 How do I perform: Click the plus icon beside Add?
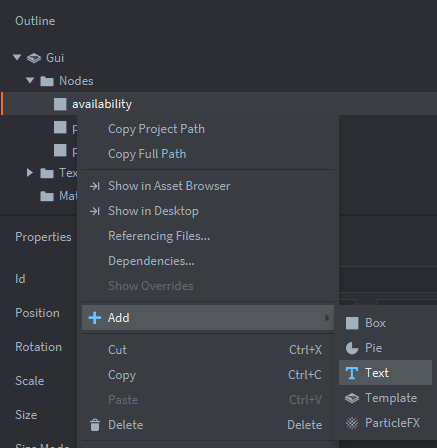tap(95, 318)
